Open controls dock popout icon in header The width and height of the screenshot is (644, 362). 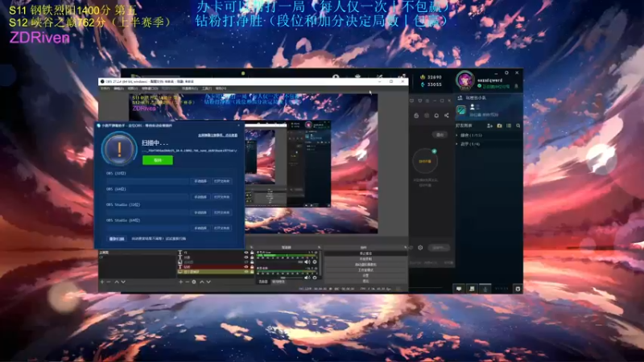406,248
